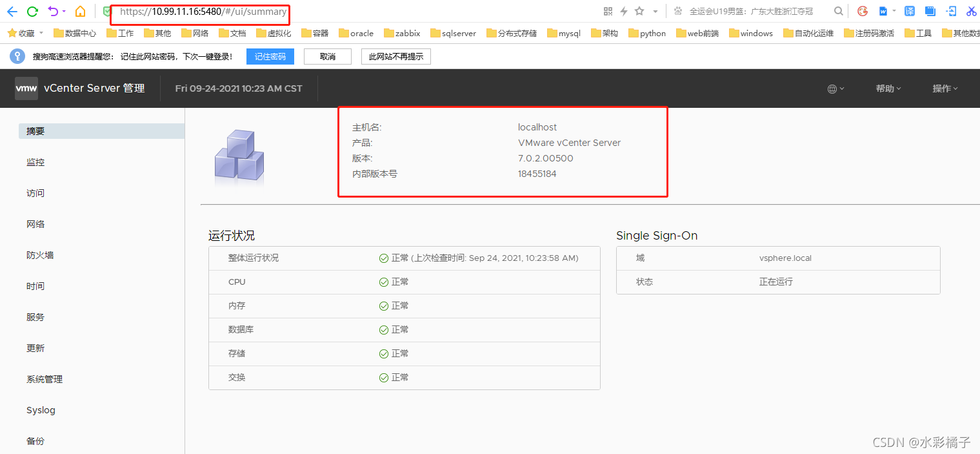Click the 数据库 health status row
Image resolution: width=980 pixels, height=454 pixels.
(x=405, y=329)
